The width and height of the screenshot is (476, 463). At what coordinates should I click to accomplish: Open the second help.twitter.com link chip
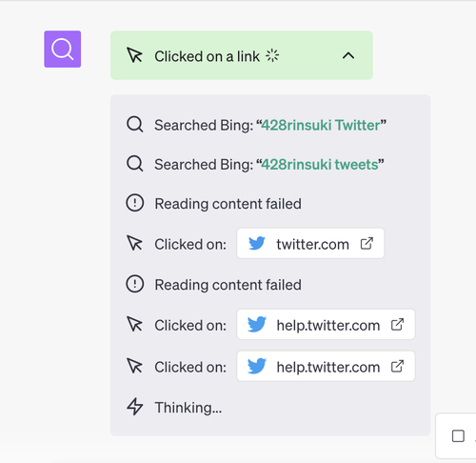pos(326,366)
